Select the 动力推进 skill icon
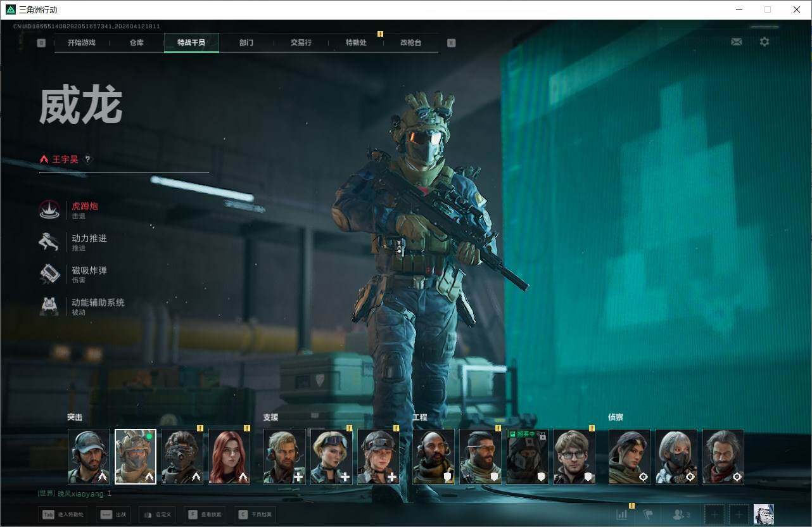The height and width of the screenshot is (527, 812). (49, 242)
